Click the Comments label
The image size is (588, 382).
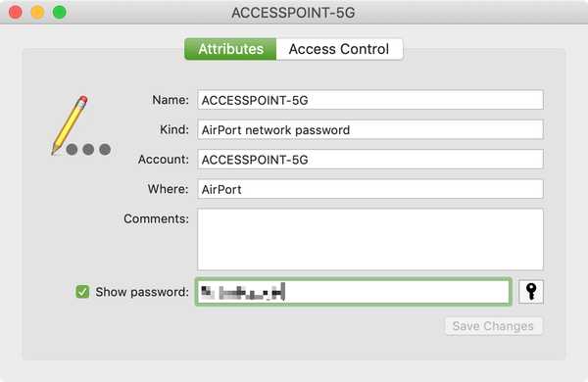(x=156, y=218)
